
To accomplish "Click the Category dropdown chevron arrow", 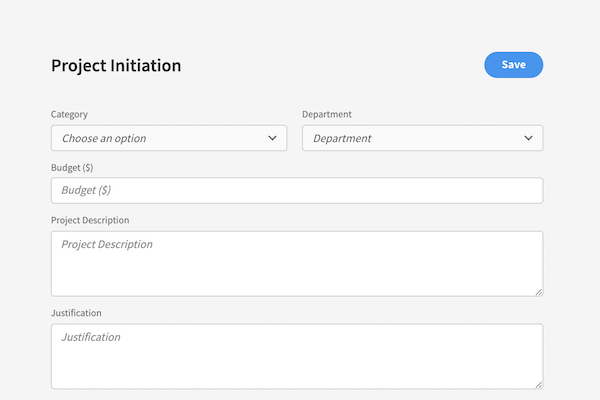I will pos(272,138).
